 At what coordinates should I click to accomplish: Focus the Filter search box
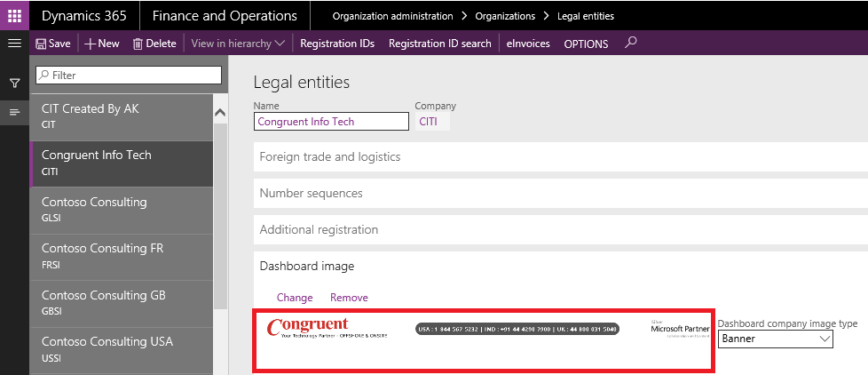tap(129, 75)
